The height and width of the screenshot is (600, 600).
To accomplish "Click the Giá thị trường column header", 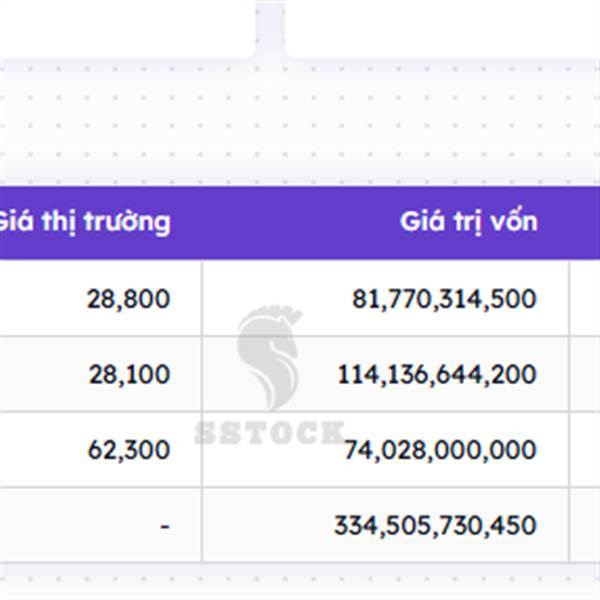I will pyautogui.click(x=84, y=222).
